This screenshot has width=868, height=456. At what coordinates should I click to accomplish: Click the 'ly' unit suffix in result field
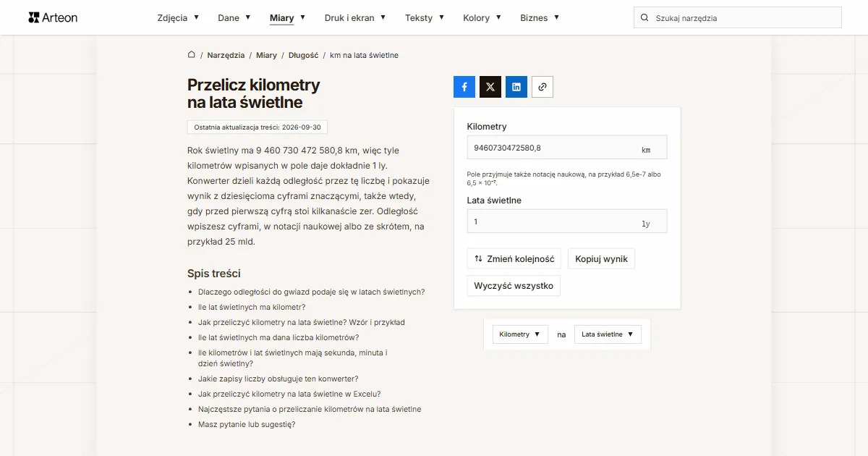pos(646,224)
